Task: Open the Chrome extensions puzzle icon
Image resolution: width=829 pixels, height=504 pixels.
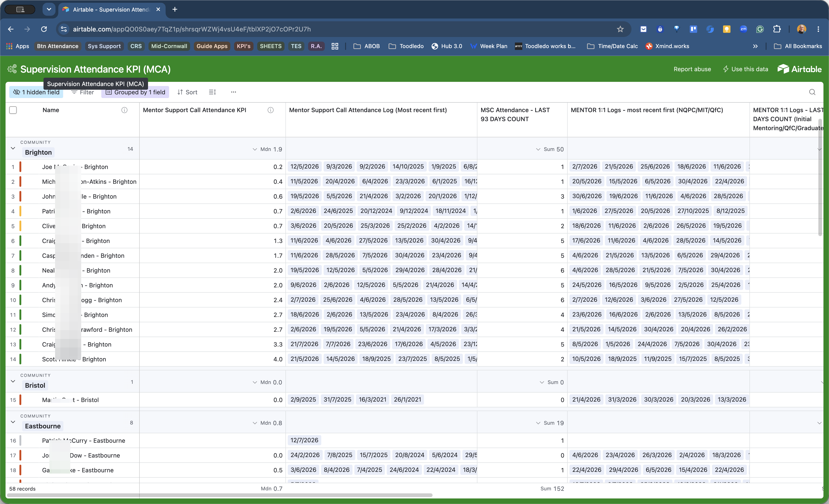Action: click(777, 29)
